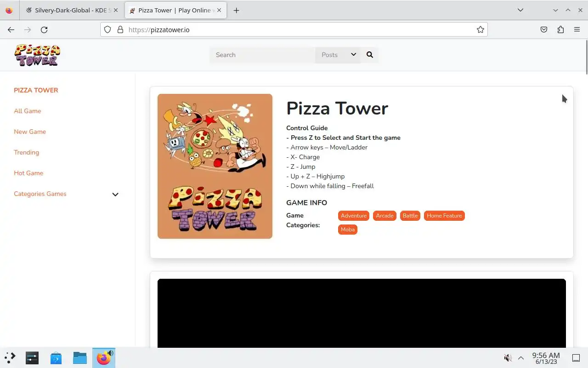Open the Save to Pocket icon
The width and height of the screenshot is (588, 368).
tap(544, 29)
